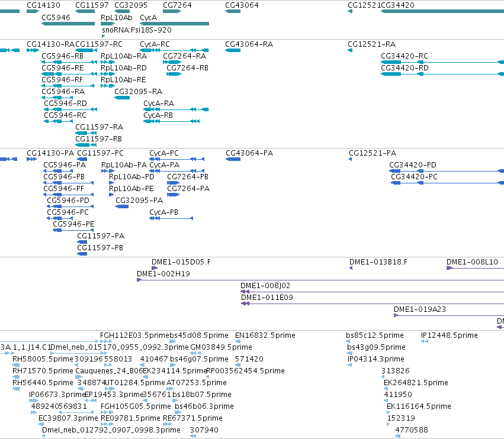The width and height of the screenshot is (504, 439).
Task: Select transcript CG7264-RA
Action: (x=185, y=56)
